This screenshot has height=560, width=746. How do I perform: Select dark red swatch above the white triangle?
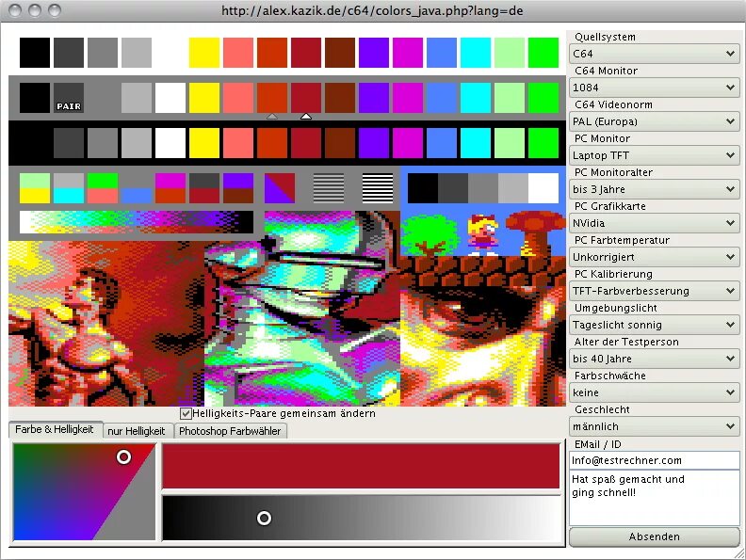coord(306,98)
